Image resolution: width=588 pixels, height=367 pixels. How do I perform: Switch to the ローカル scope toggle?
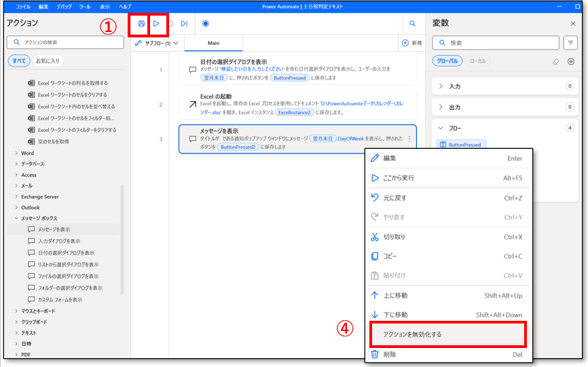[x=477, y=61]
